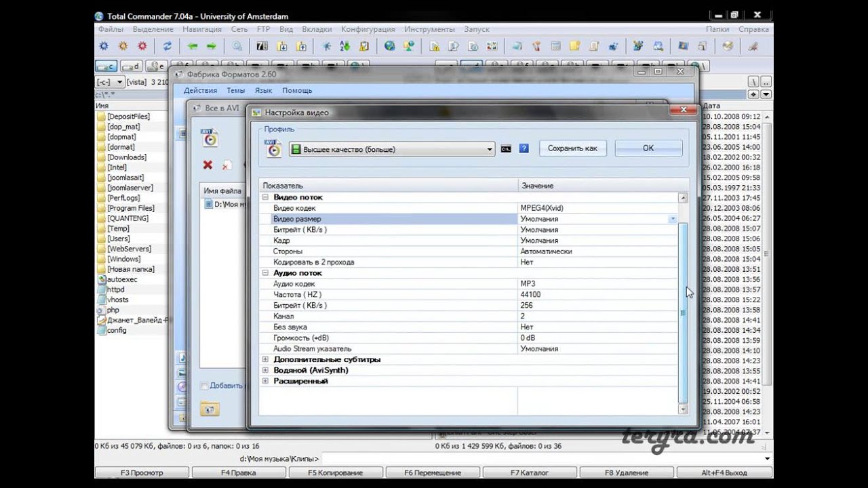The image size is (868, 488).
Task: Click the Показатель column header
Action: click(x=389, y=186)
